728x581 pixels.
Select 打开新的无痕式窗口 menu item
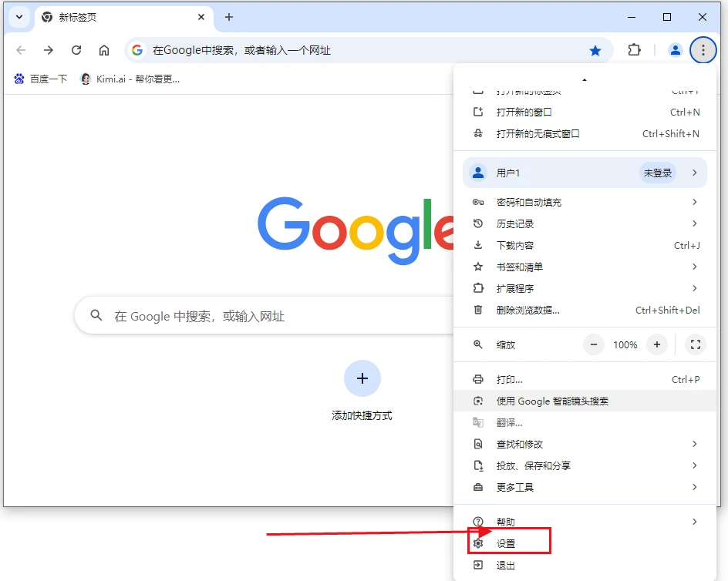click(585, 133)
